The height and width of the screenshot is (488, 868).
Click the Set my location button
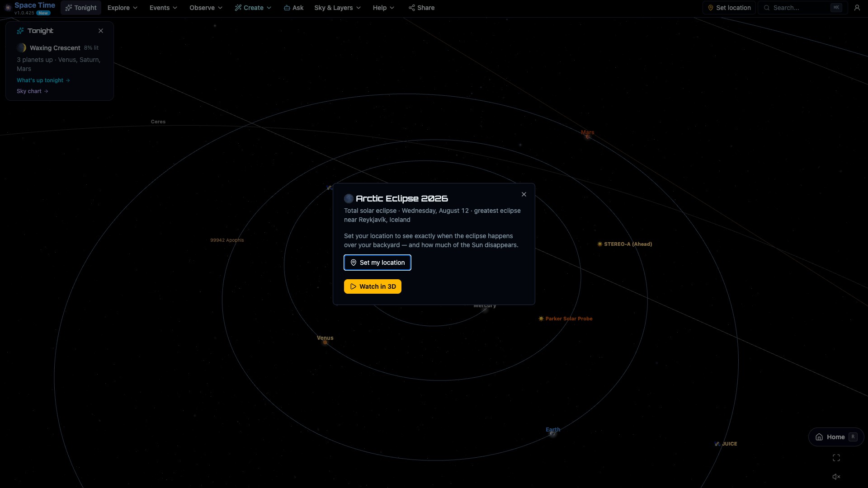point(377,263)
